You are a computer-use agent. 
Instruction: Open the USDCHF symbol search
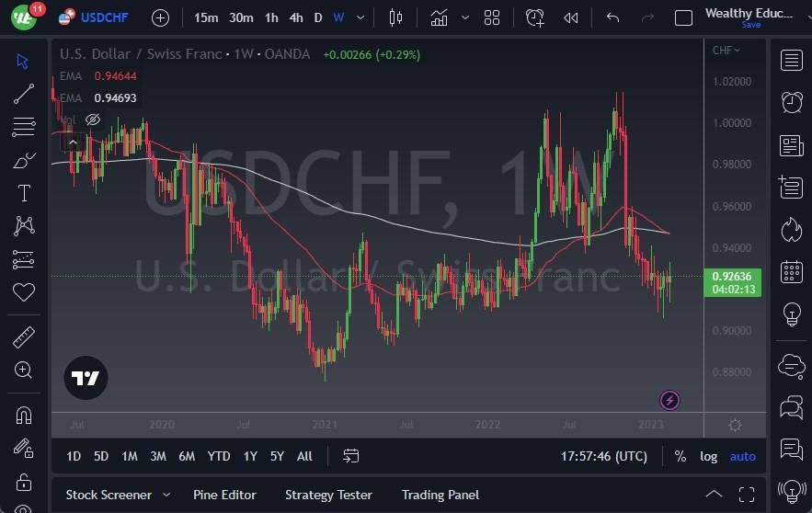point(94,17)
